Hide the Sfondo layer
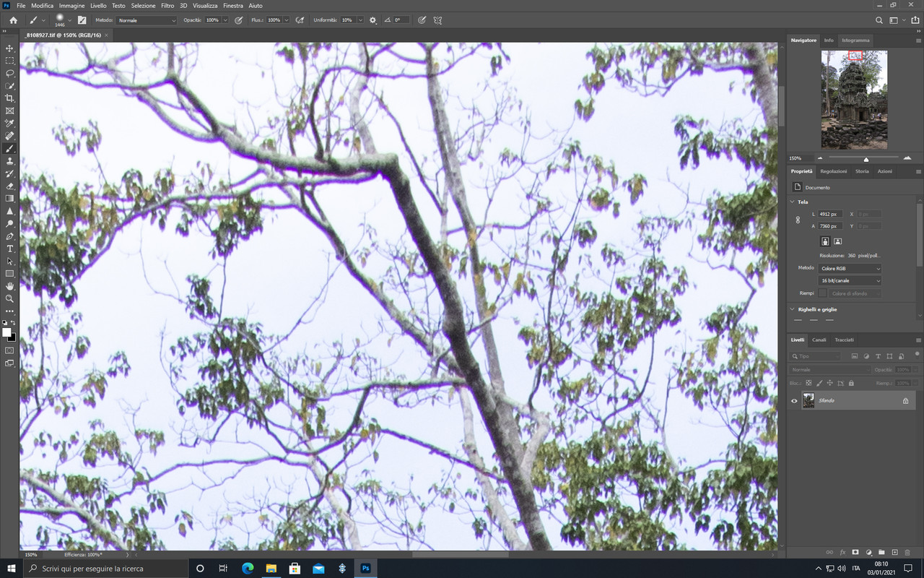Image resolution: width=924 pixels, height=578 pixels. [793, 400]
